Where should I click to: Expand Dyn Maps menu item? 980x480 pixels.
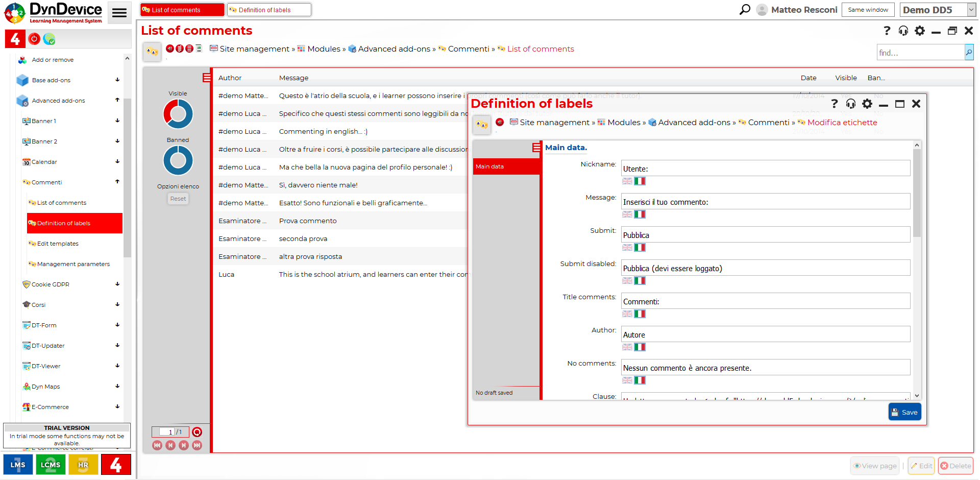(117, 386)
